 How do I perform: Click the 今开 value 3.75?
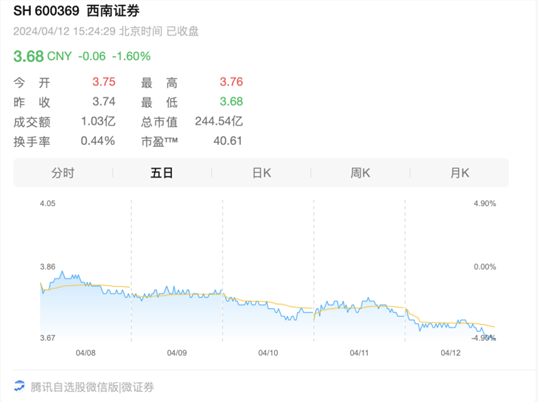pyautogui.click(x=104, y=82)
